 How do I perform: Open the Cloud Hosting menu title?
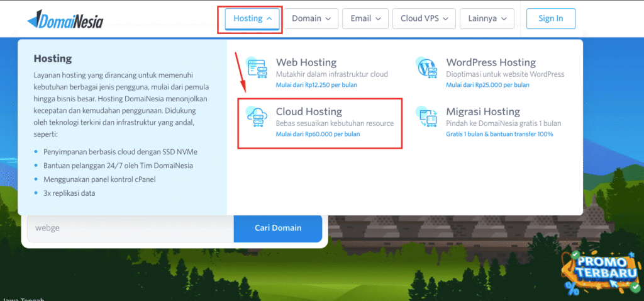(309, 111)
